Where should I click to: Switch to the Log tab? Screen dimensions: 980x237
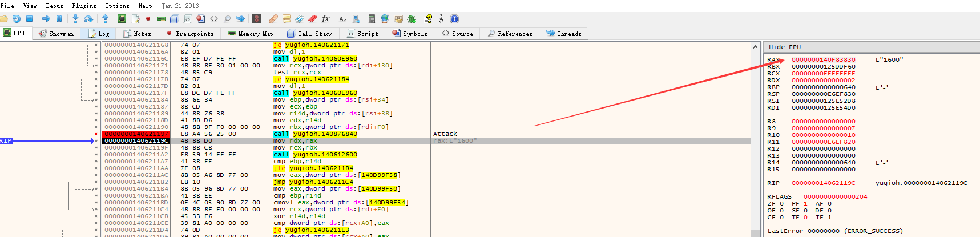98,34
